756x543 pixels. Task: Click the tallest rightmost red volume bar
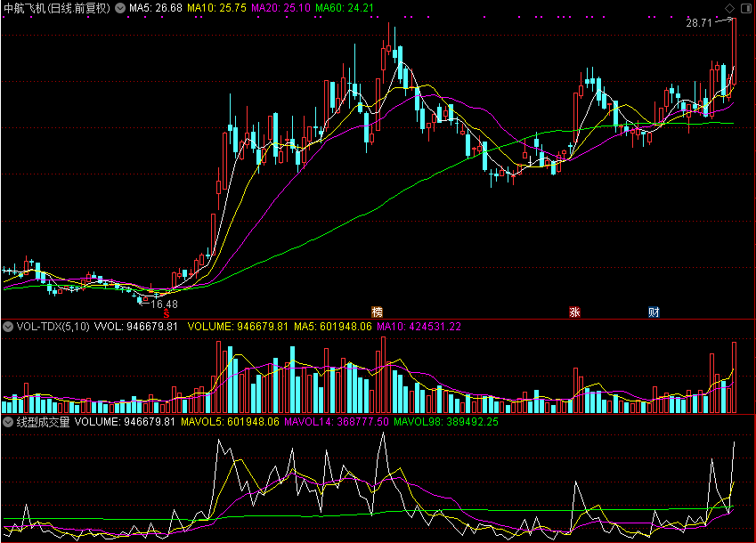coord(734,377)
